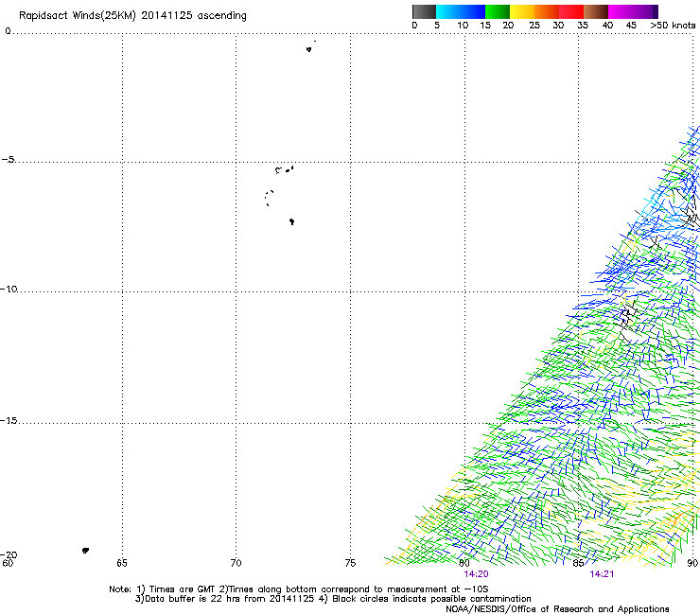The image size is (700, 615).
Task: Click the dark purple 45-50 knots swatch
Action: tap(645, 11)
